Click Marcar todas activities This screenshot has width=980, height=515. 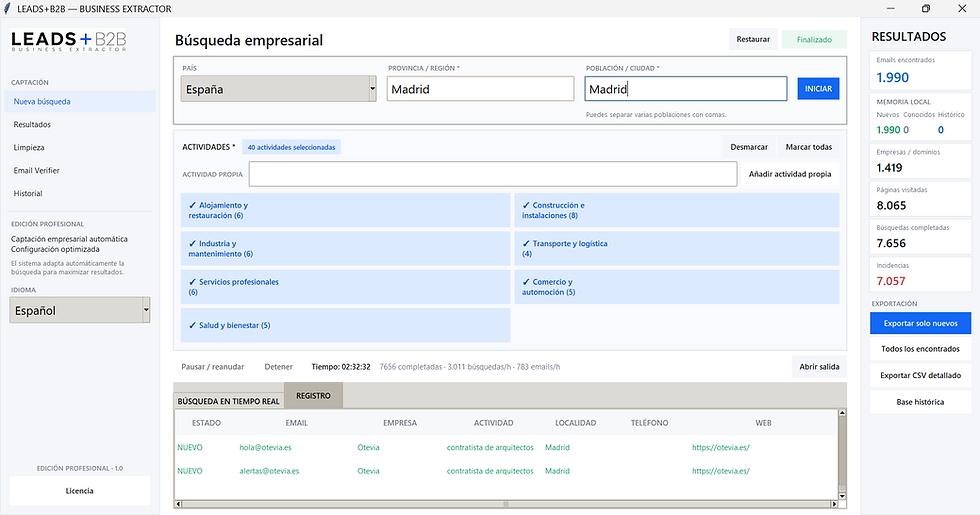809,147
